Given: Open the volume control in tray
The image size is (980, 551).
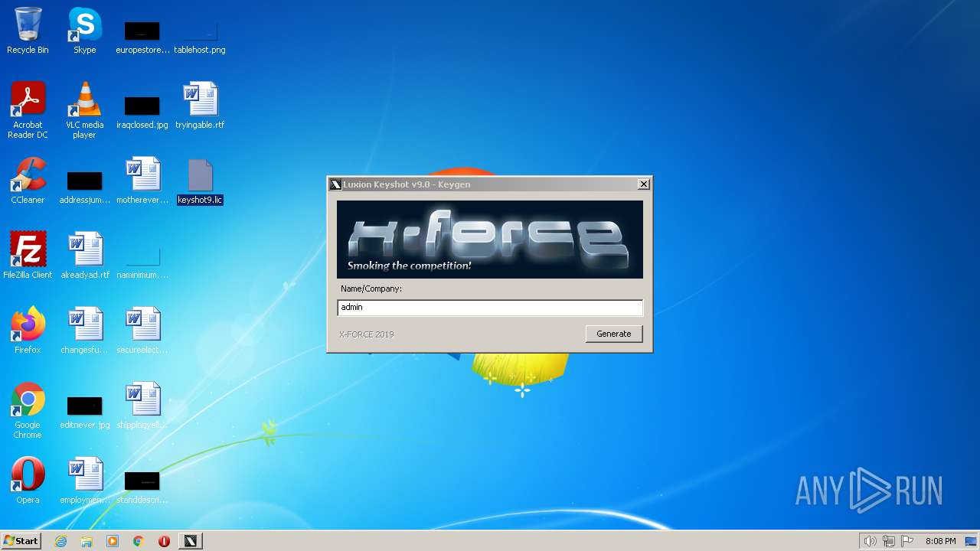Looking at the screenshot, I should point(870,541).
